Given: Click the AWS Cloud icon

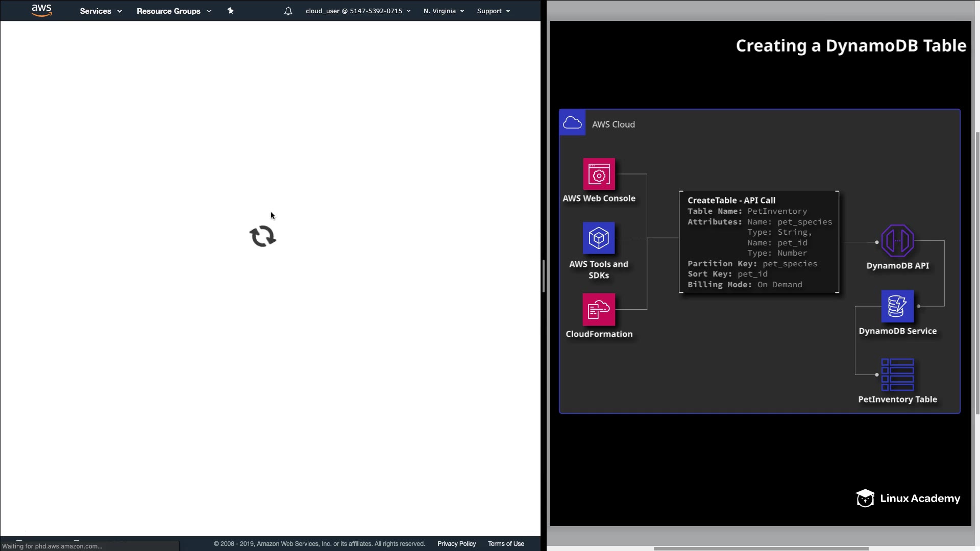Looking at the screenshot, I should pos(572,123).
